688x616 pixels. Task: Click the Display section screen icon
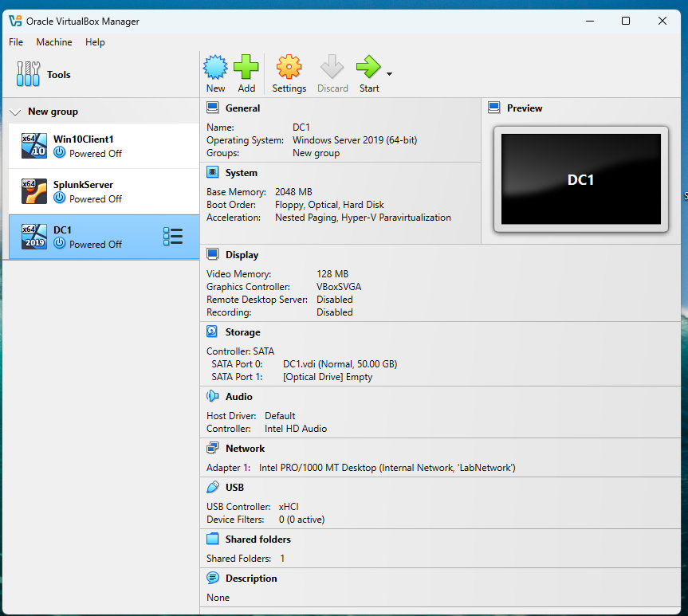[213, 254]
